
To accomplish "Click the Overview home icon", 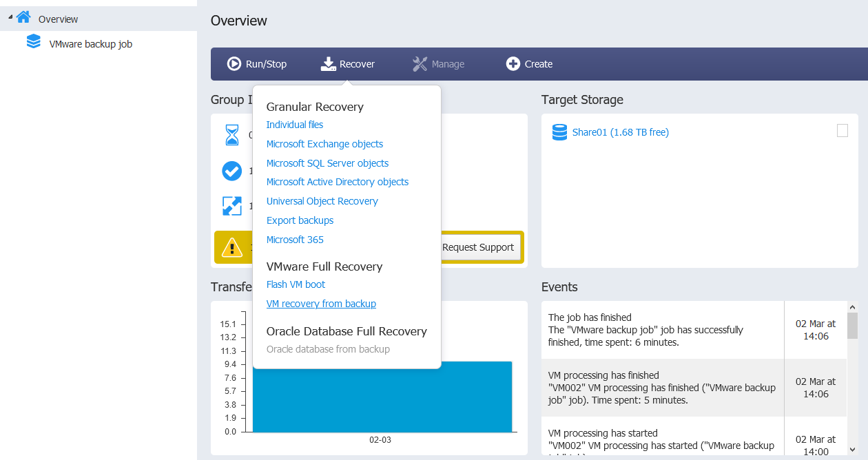I will 24,18.
